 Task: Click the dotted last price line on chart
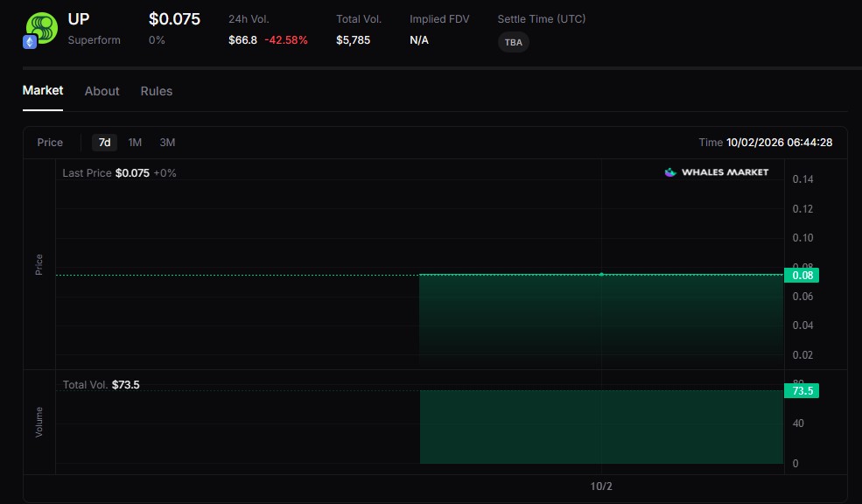coord(263,274)
